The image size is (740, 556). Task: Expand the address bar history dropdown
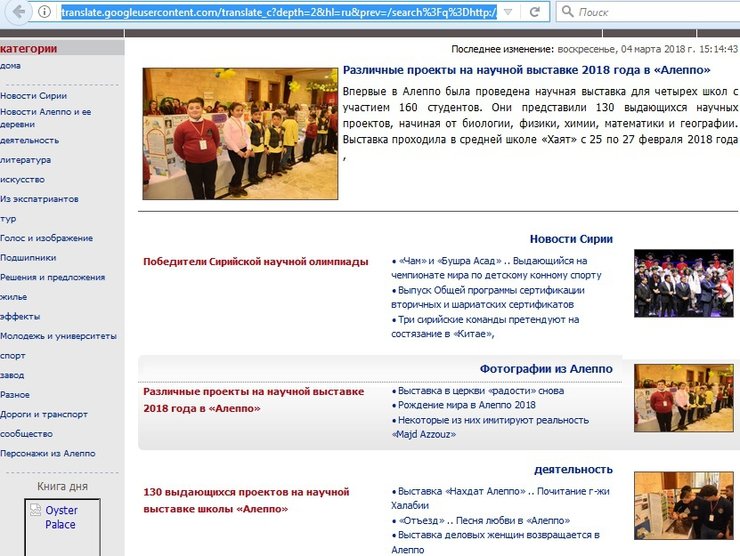coord(508,12)
